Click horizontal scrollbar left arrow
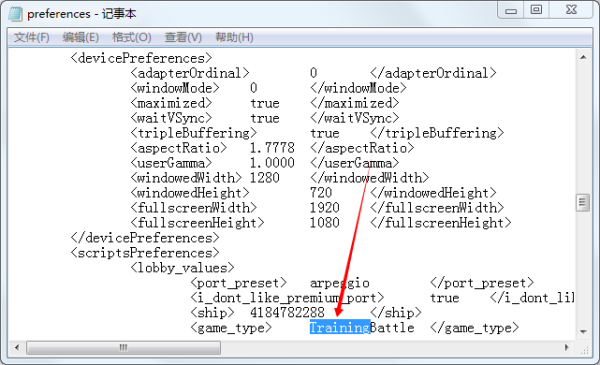The height and width of the screenshot is (365, 600). [17, 348]
